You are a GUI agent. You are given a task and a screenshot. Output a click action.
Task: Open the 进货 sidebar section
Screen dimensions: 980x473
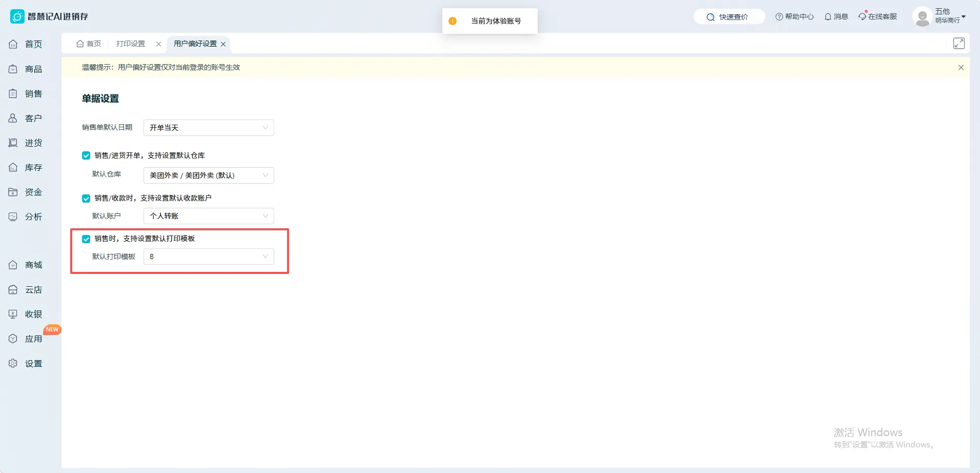click(26, 143)
